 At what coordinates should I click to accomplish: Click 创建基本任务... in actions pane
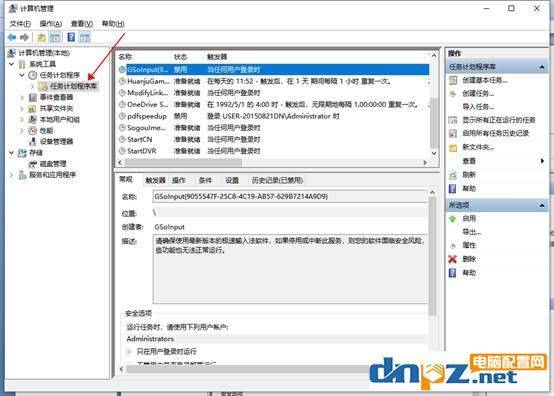tap(485, 80)
